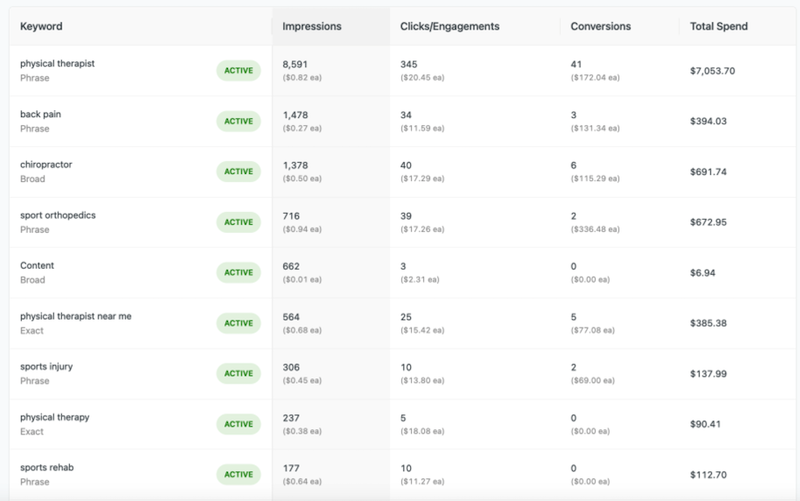Screen dimensions: 800x501
Task: Open the physical therapist keyword
Action: (57, 64)
